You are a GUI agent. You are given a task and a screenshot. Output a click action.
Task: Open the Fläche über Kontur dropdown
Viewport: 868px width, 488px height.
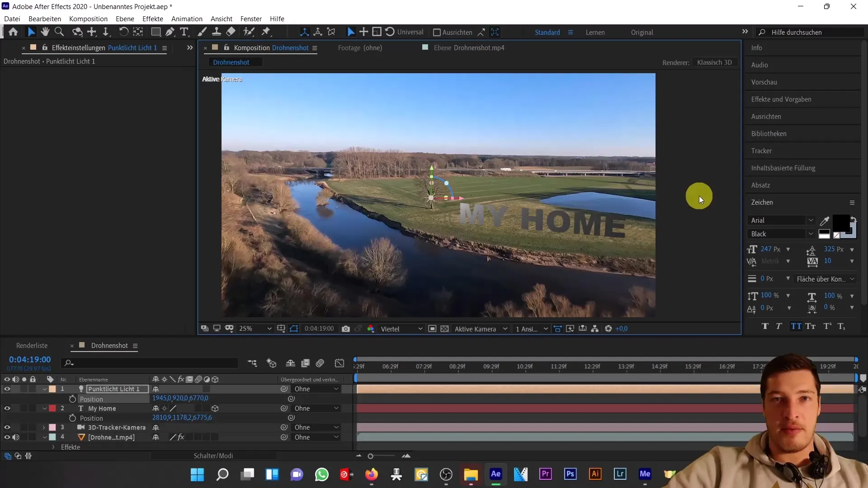point(825,279)
